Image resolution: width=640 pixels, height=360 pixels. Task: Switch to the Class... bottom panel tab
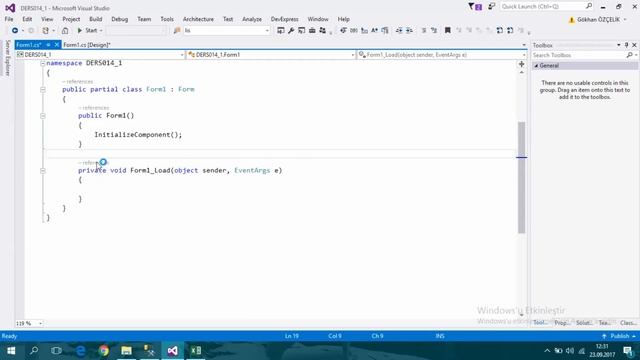[x=628, y=323]
